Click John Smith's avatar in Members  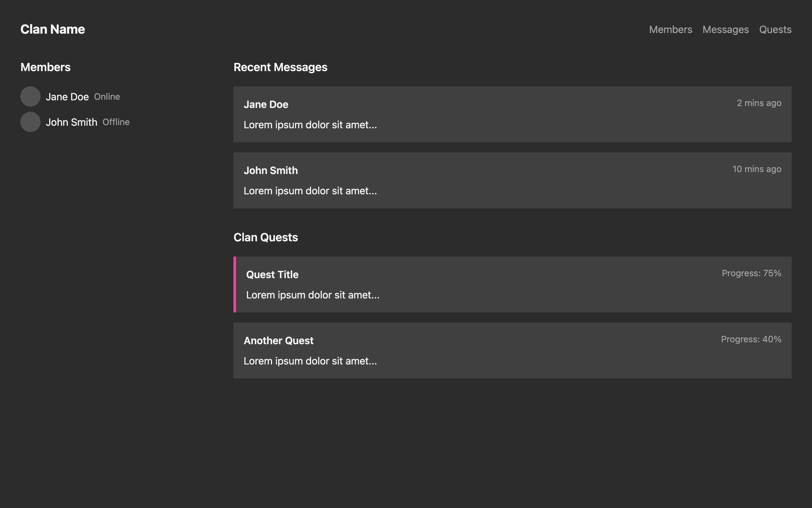(30, 122)
